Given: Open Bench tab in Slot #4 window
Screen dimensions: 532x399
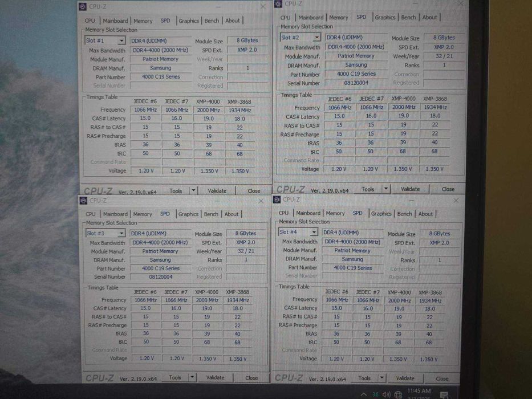Looking at the screenshot, I should [404, 214].
